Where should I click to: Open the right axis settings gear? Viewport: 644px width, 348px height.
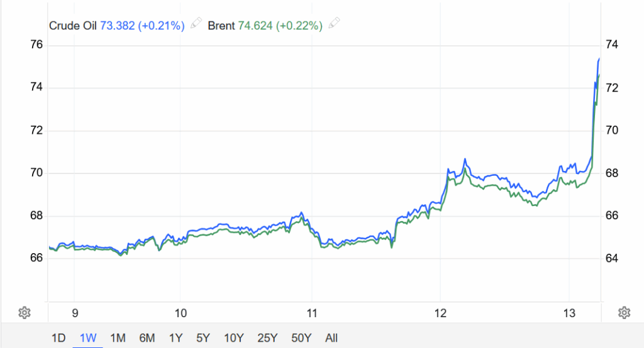625,313
